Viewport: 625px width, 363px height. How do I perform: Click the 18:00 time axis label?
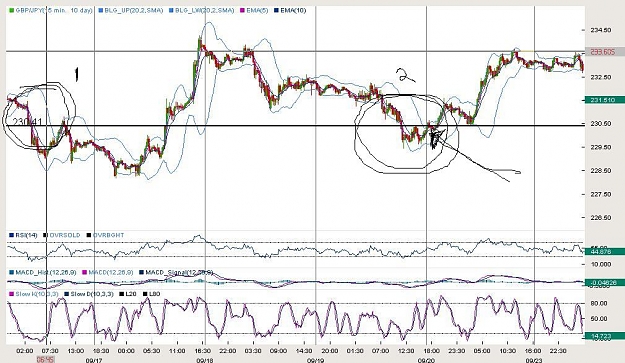[431, 351]
